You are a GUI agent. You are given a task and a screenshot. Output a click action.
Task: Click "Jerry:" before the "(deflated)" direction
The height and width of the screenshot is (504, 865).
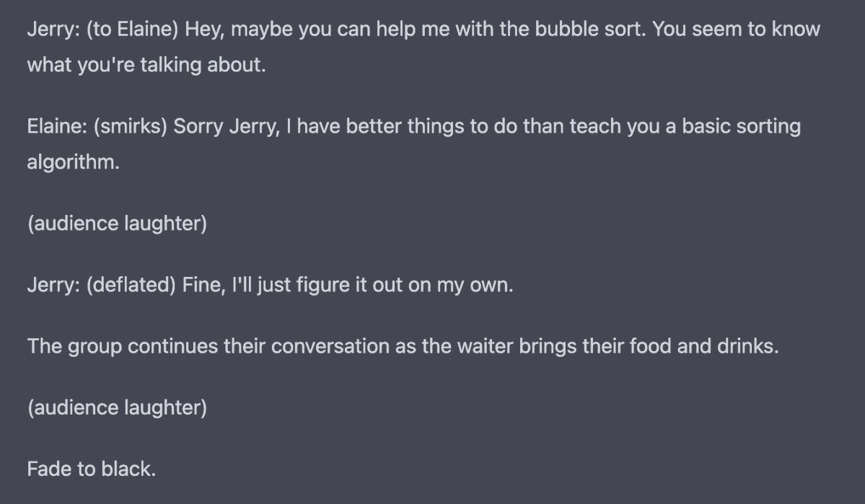[x=53, y=285]
